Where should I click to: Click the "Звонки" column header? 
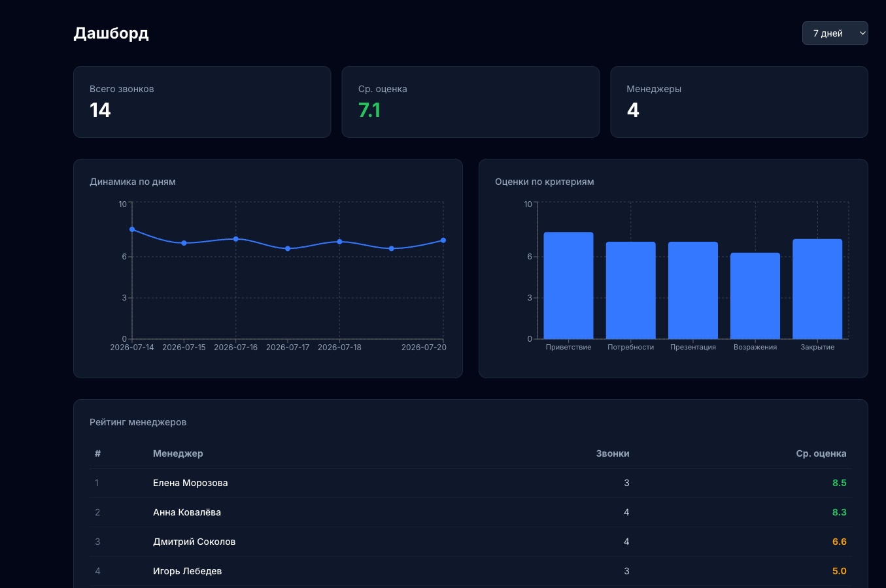point(613,453)
